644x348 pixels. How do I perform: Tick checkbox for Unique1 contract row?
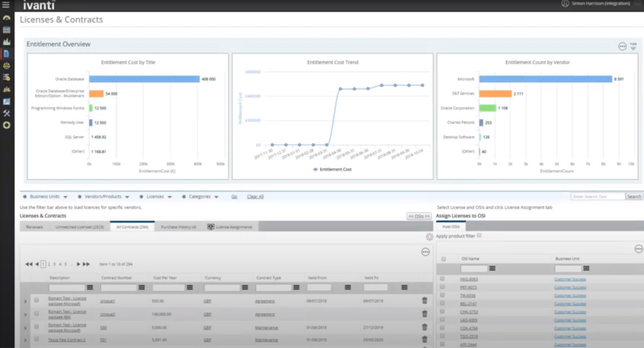36,300
